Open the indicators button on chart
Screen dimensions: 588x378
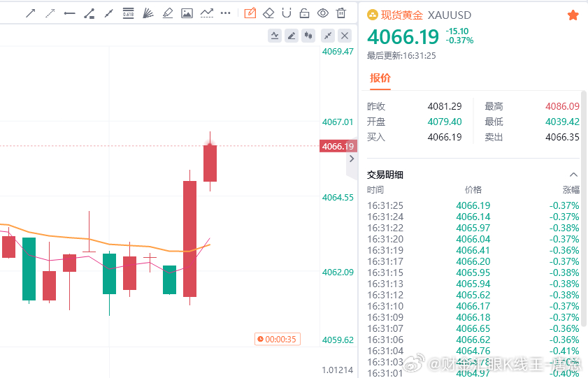tap(275, 36)
